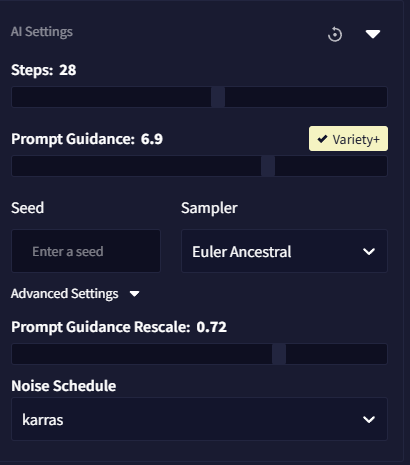The height and width of the screenshot is (465, 410).
Task: Collapse the AI Settings panel with the white triangle
Action: 373,34
